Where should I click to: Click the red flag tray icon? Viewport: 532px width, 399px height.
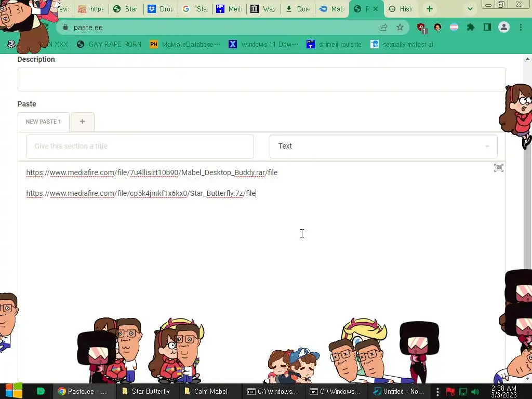[x=450, y=392]
